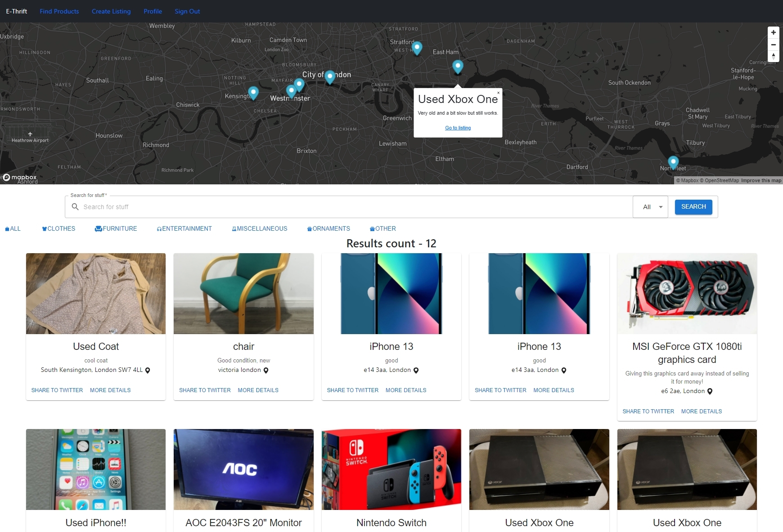Select the map marker near Stratford
783x532 pixels.
(x=417, y=48)
